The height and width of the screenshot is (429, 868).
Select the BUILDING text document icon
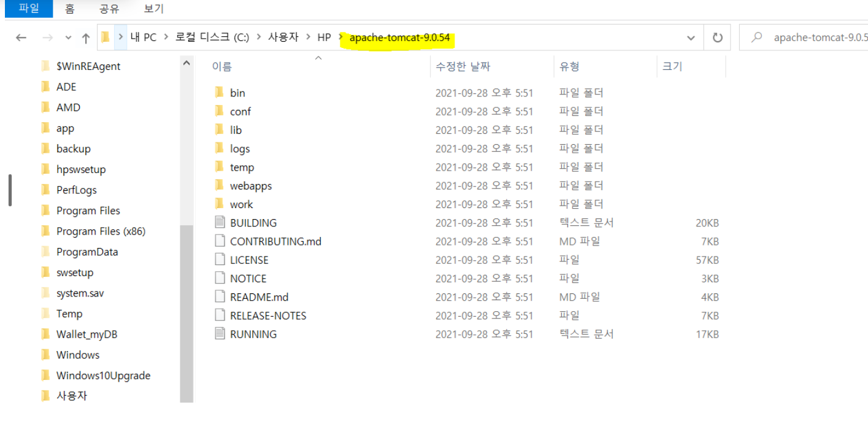click(x=220, y=222)
